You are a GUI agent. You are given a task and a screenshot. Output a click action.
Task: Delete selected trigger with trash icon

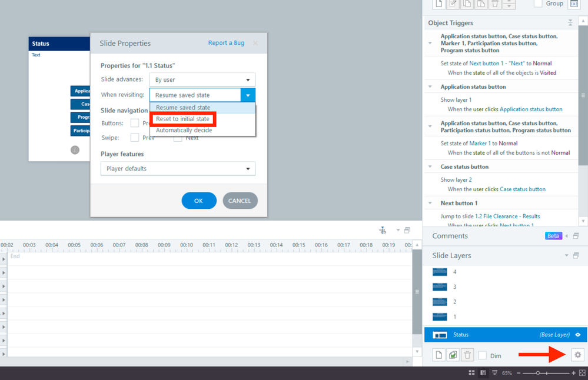495,4
